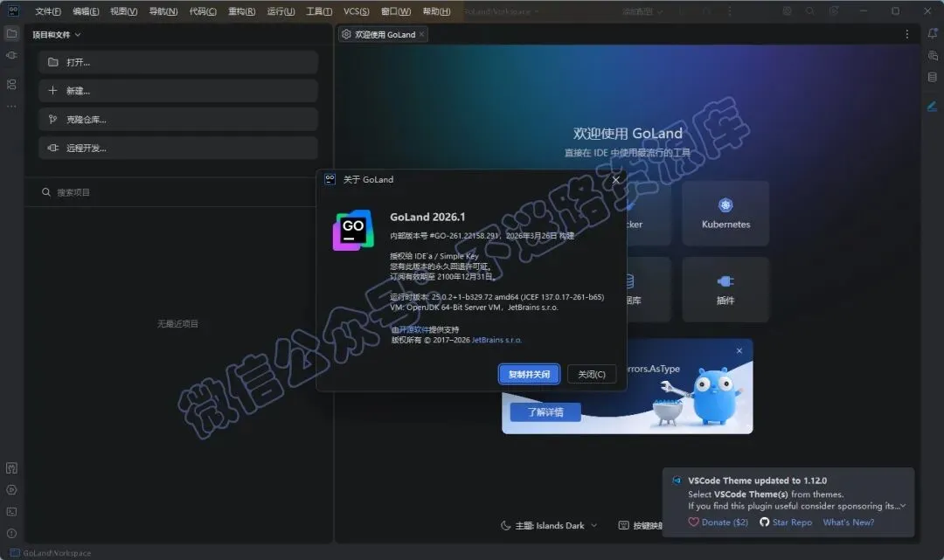Show more tool windows ellipsis in left stripe
This screenshot has height=560, width=944.
tap(11, 107)
